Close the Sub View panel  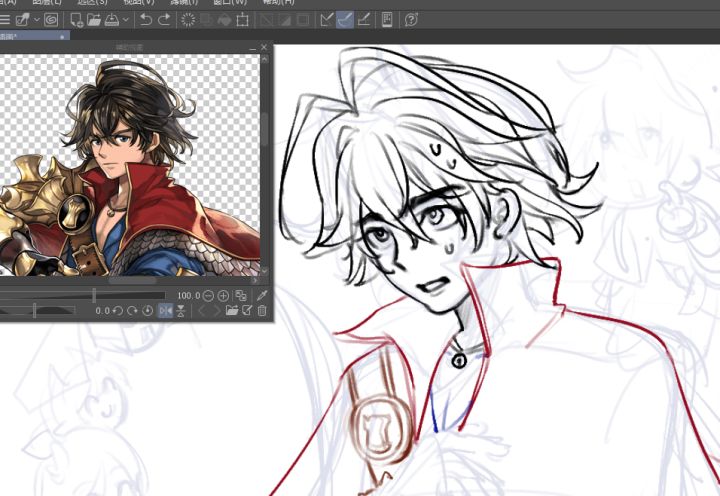pos(264,47)
